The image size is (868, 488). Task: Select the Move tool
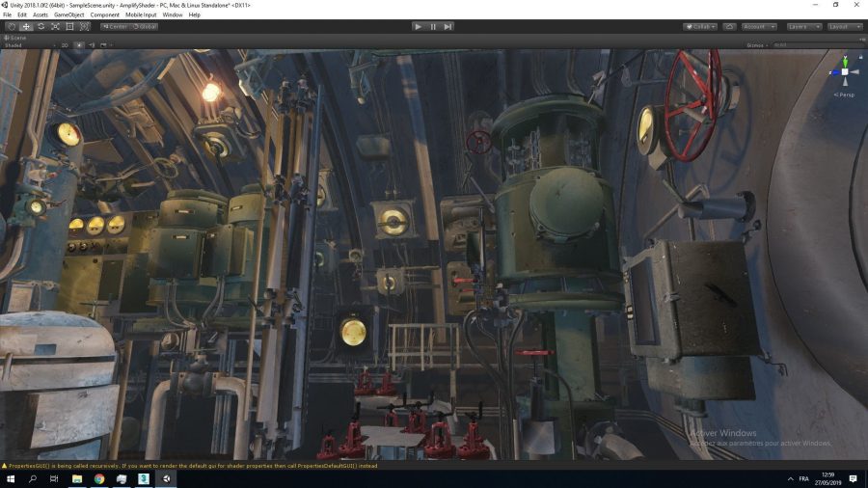[26, 26]
